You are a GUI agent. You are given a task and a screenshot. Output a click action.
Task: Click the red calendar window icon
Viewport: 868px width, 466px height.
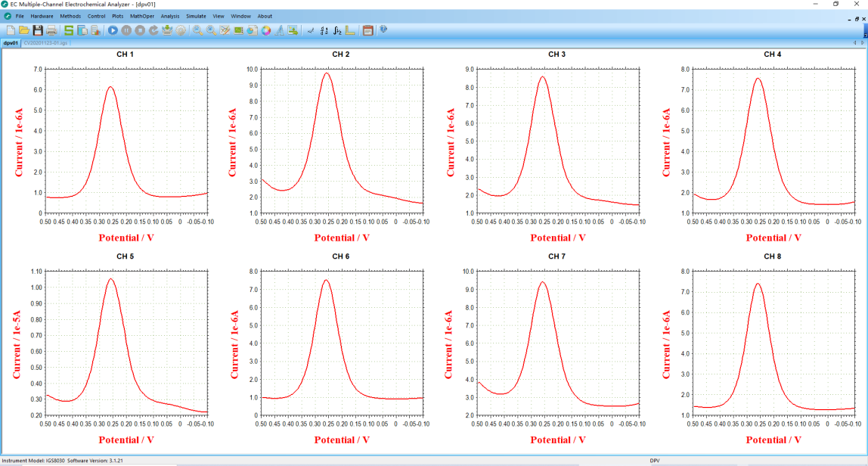coord(367,30)
